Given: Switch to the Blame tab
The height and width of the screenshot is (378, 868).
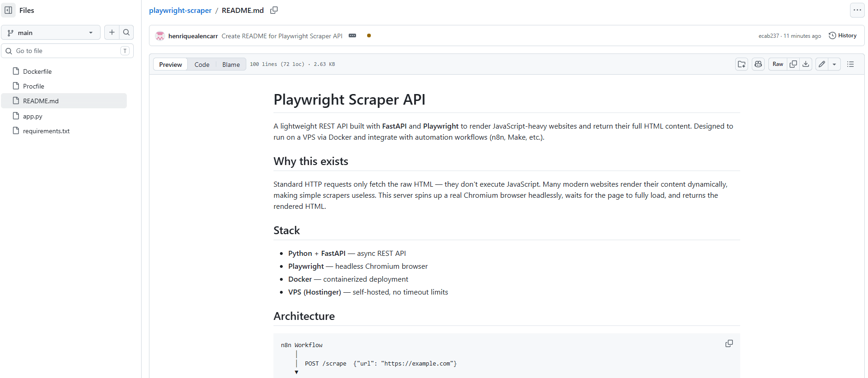Looking at the screenshot, I should [x=231, y=65].
